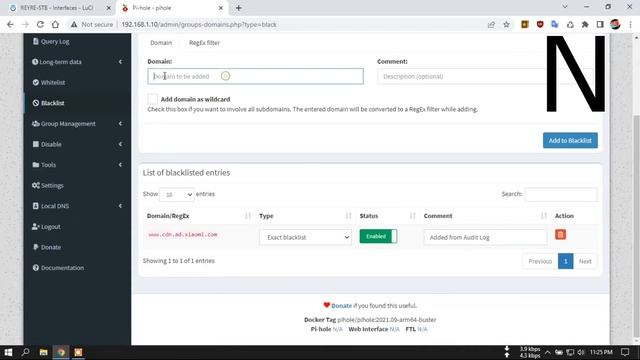Viewport: 640px width, 360px height.
Task: Click the Long-term data clock icon
Action: point(35,62)
